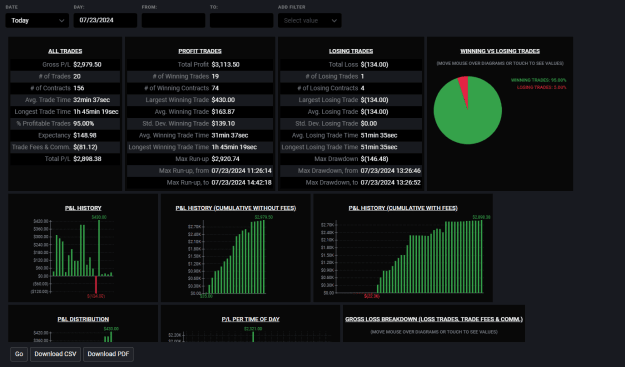Screen dimensions: 625x367
Task: Click the Profit Trades section heading
Action: (x=200, y=51)
